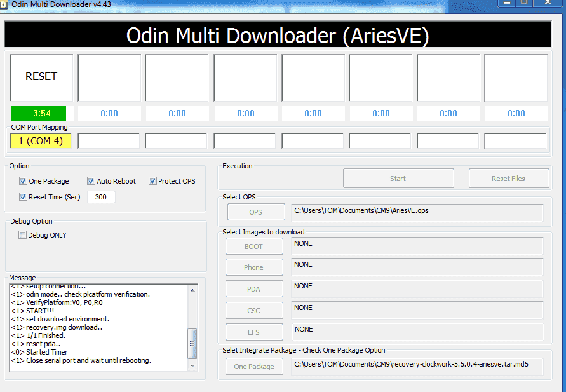This screenshot has height=392, width=566.
Task: Click the CSC image button
Action: click(x=254, y=311)
